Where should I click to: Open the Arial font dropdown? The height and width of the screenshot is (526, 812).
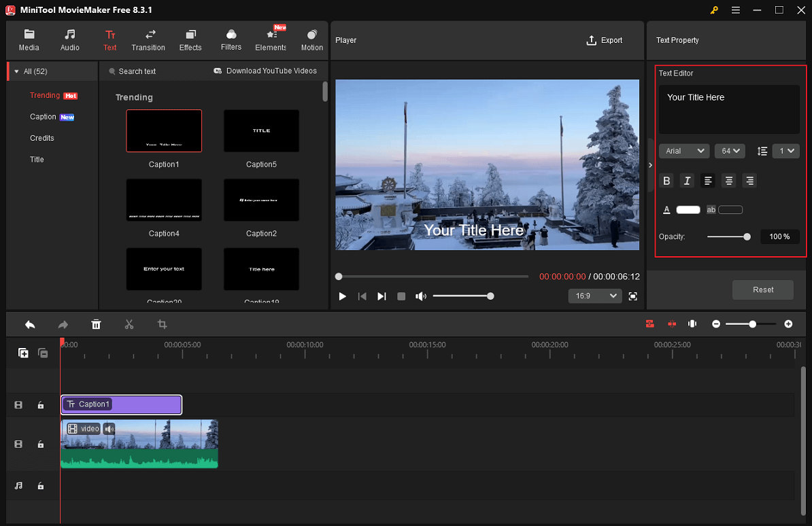[x=683, y=150]
